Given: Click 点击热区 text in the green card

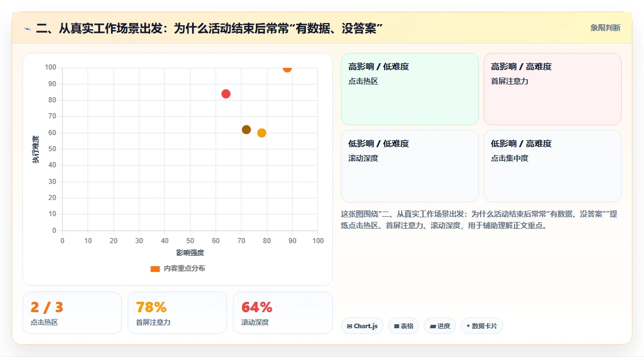Looking at the screenshot, I should (363, 81).
